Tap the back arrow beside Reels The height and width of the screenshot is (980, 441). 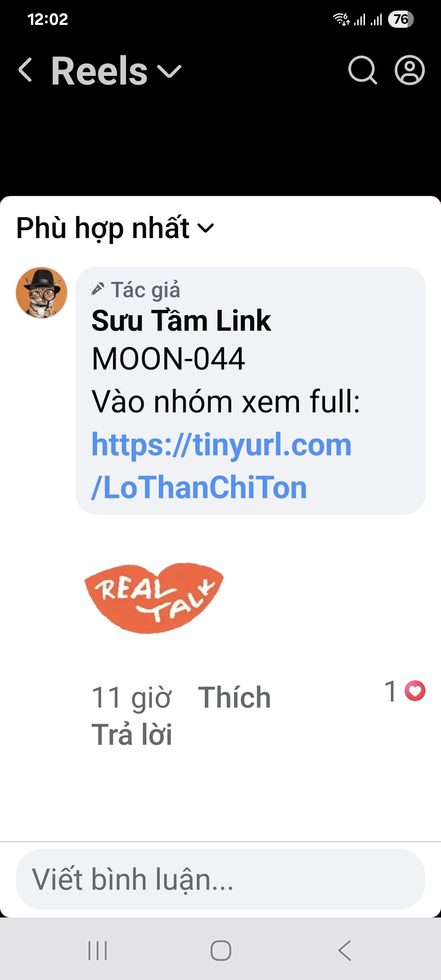(25, 70)
